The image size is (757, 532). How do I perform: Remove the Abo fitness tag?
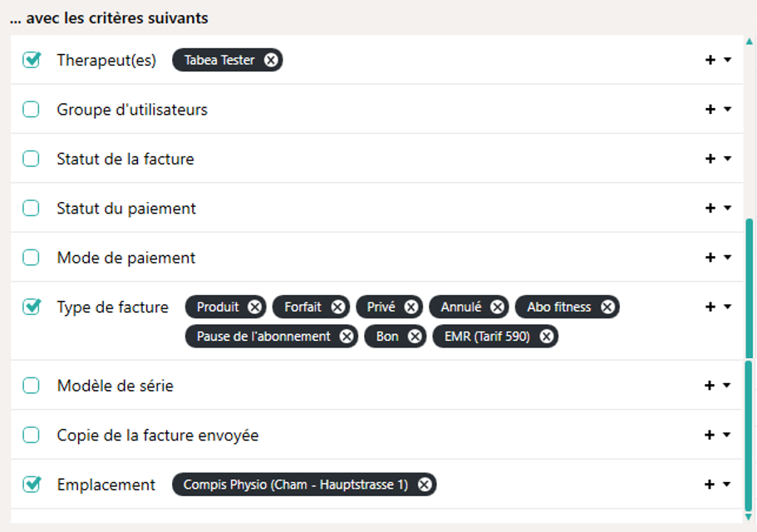pyautogui.click(x=607, y=308)
